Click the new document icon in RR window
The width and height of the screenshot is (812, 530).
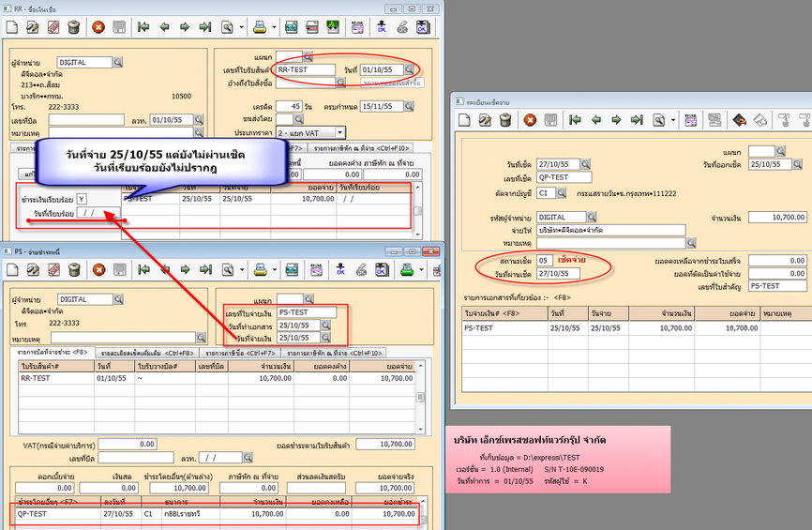14,27
